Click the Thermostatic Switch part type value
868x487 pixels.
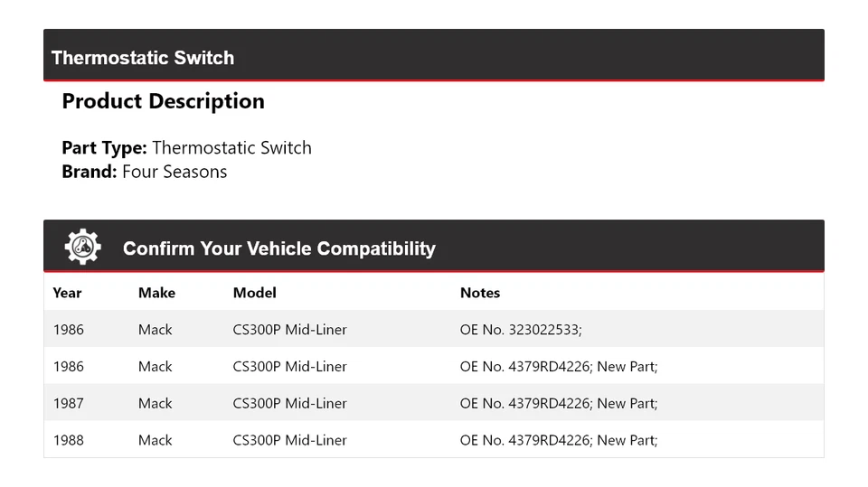click(x=231, y=147)
